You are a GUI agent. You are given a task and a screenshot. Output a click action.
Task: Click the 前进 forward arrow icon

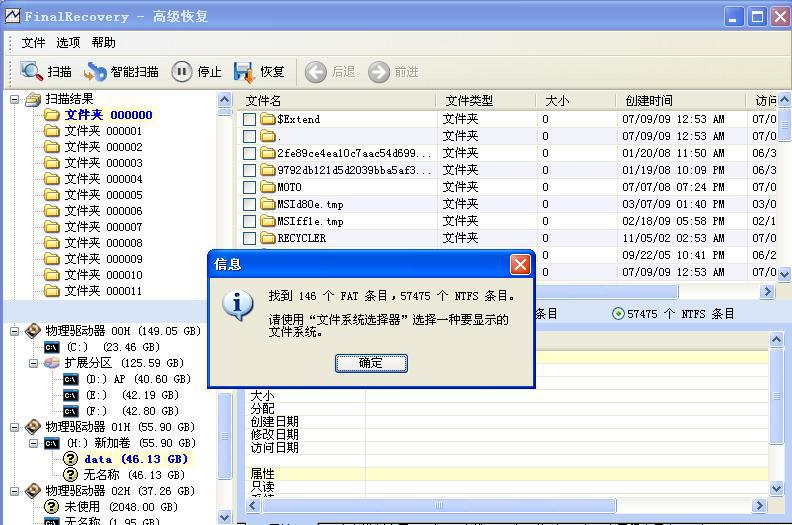click(379, 72)
